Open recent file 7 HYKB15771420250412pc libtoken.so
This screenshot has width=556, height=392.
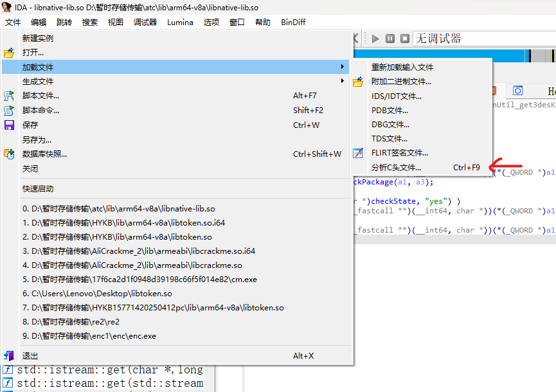pos(175,308)
